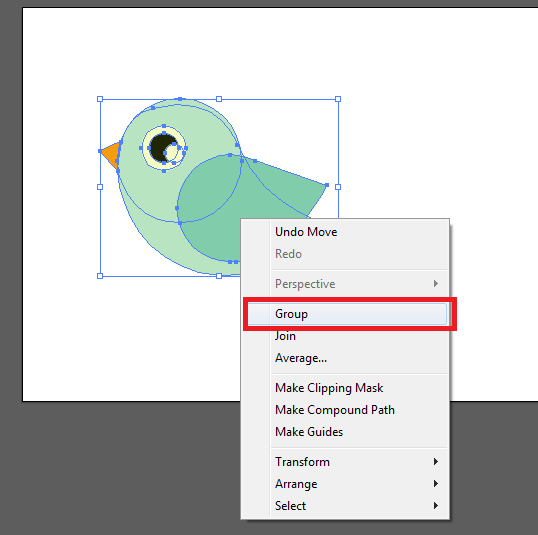Expand the Perspective submenu arrow
538x535 pixels.
(x=435, y=283)
